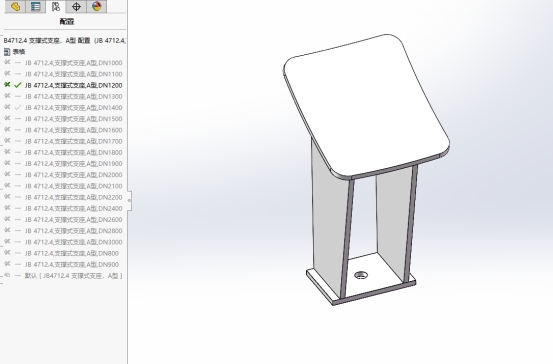Select configuration A型,DN1400
Image resolution: width=553 pixels, height=364 pixels.
74,108
